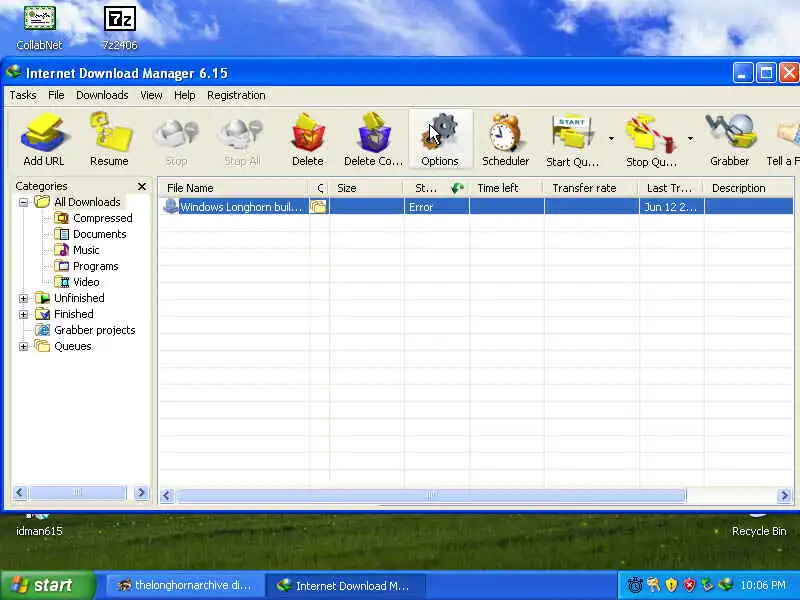Click the IDM icon in the system tray
Viewport: 800px width, 600px height.
[x=725, y=585]
